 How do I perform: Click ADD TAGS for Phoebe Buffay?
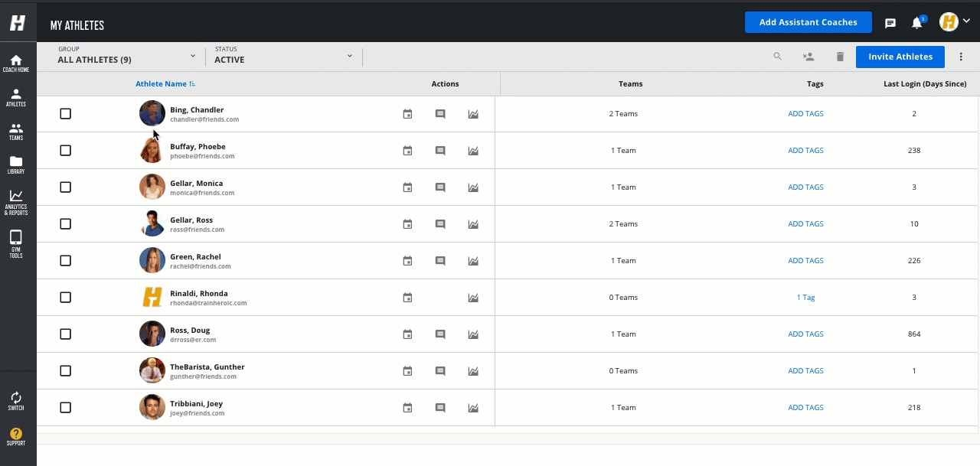(x=805, y=151)
